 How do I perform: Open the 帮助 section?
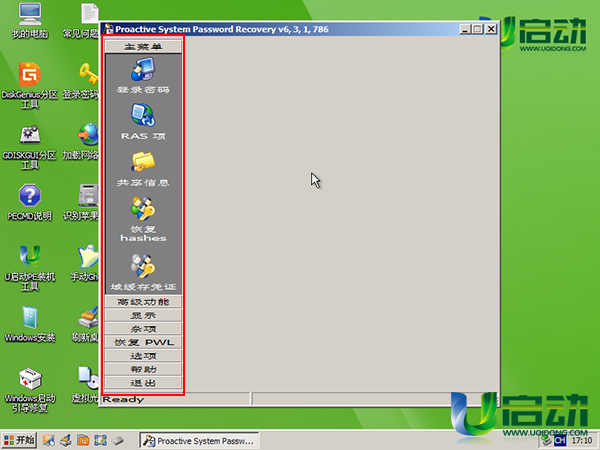(x=143, y=369)
